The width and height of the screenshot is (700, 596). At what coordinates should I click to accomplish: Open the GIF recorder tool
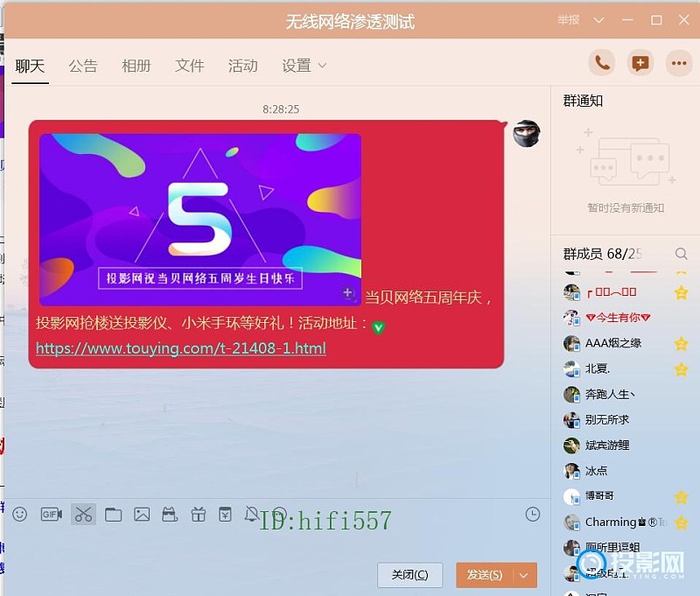tap(52, 515)
